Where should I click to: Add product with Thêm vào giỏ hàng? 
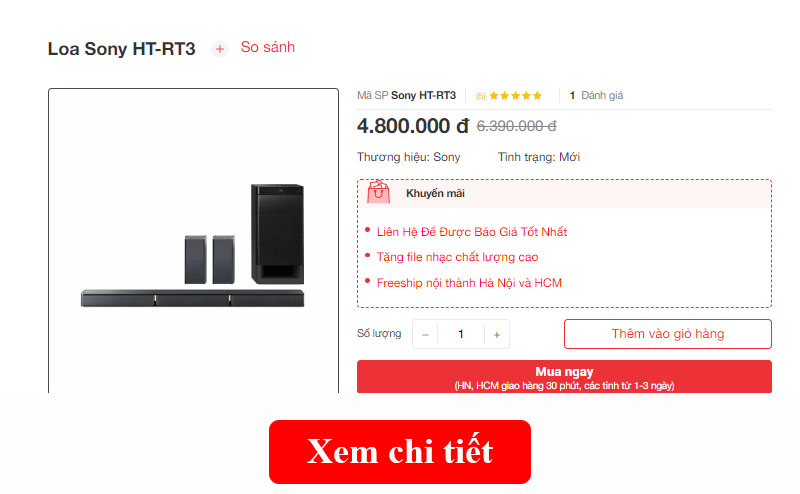668,334
